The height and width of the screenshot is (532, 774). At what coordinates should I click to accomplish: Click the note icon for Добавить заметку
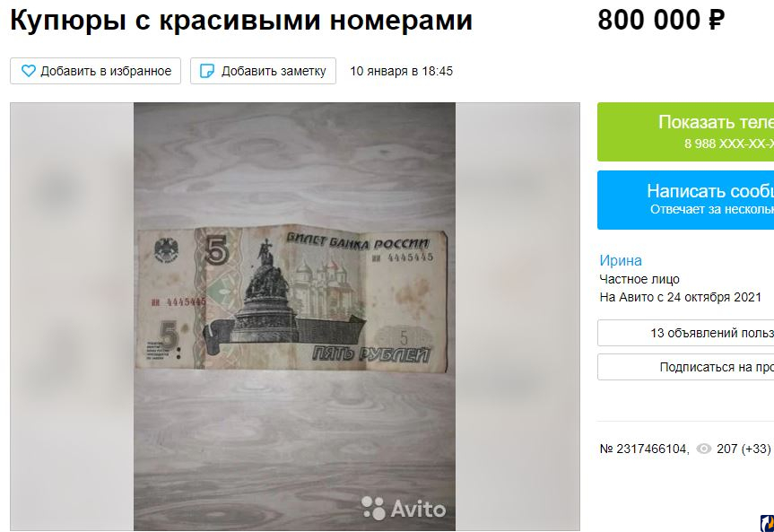click(x=207, y=71)
